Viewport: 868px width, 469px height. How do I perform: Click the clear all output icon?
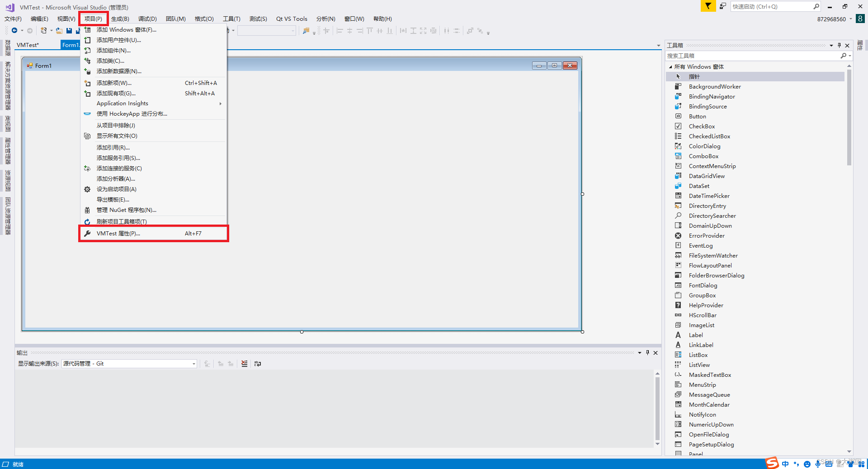[244, 364]
